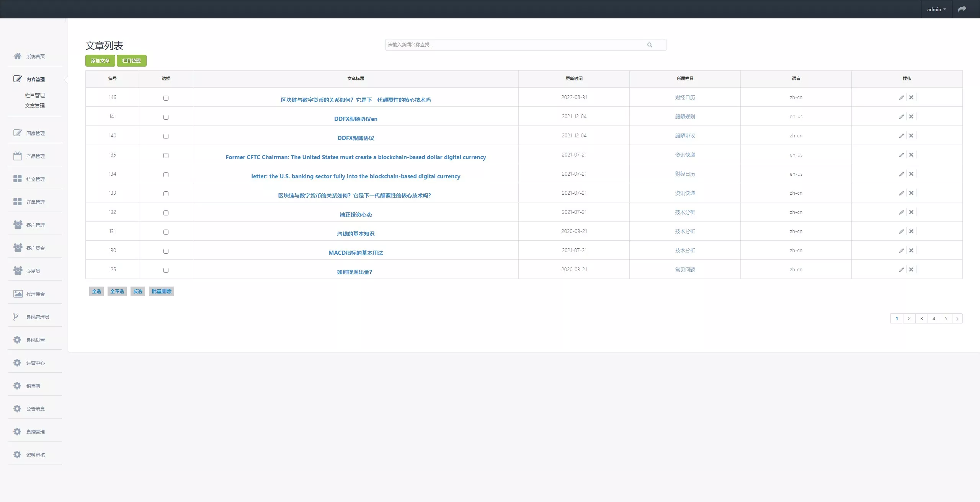The image size is (980, 502).
Task: Click the share arrow icon in the top bar
Action: pyautogui.click(x=962, y=9)
